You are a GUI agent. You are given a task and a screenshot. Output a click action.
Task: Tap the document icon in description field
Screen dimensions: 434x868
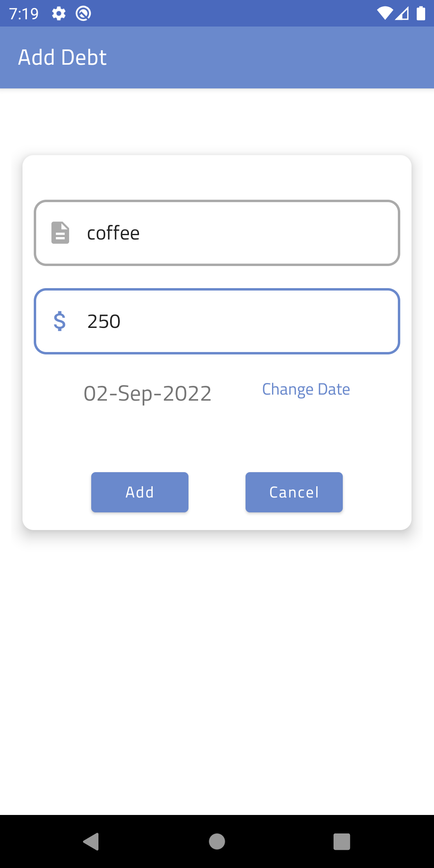point(60,233)
